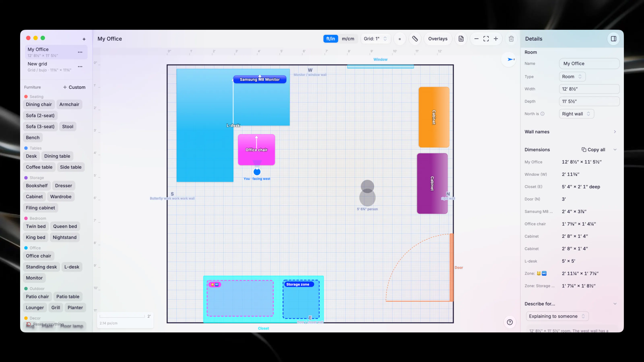The height and width of the screenshot is (362, 644).
Task: Add a Nightstand
Action: (64, 237)
